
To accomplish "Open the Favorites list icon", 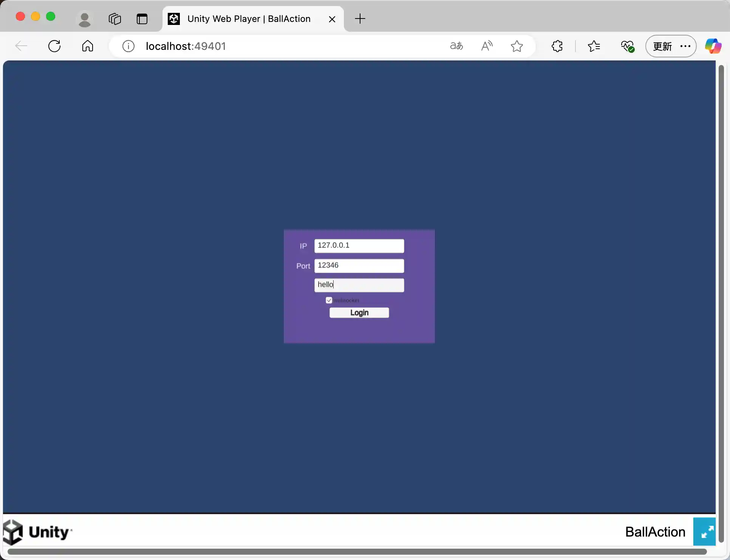I will pyautogui.click(x=594, y=46).
